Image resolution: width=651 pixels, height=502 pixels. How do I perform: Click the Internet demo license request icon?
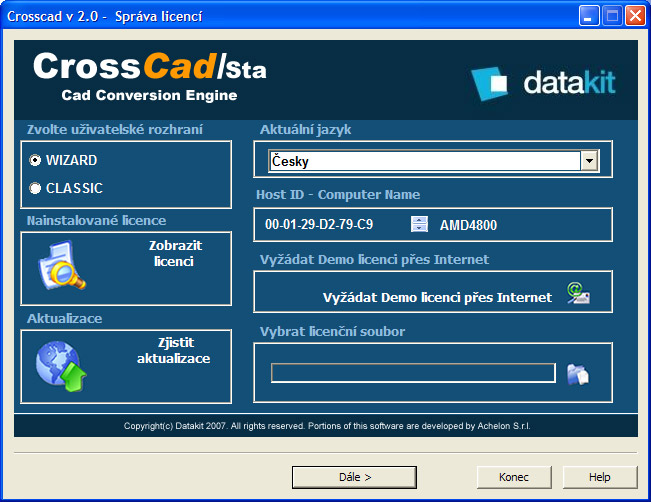[x=578, y=294]
